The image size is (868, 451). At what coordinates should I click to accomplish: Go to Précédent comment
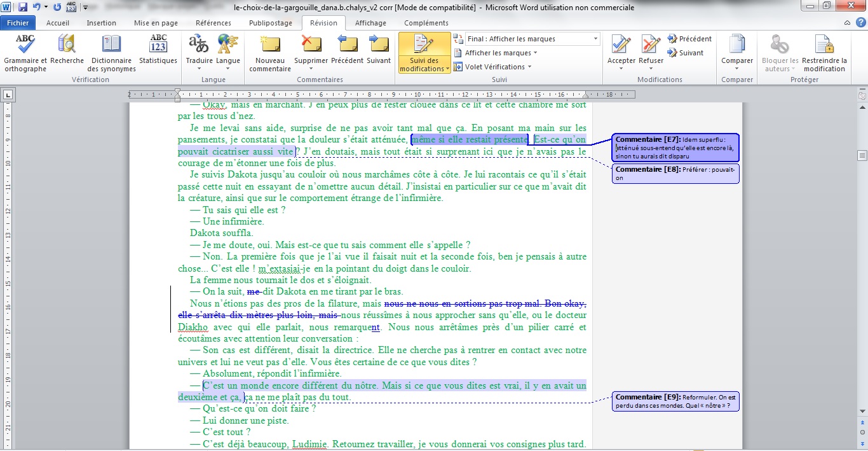(347, 46)
